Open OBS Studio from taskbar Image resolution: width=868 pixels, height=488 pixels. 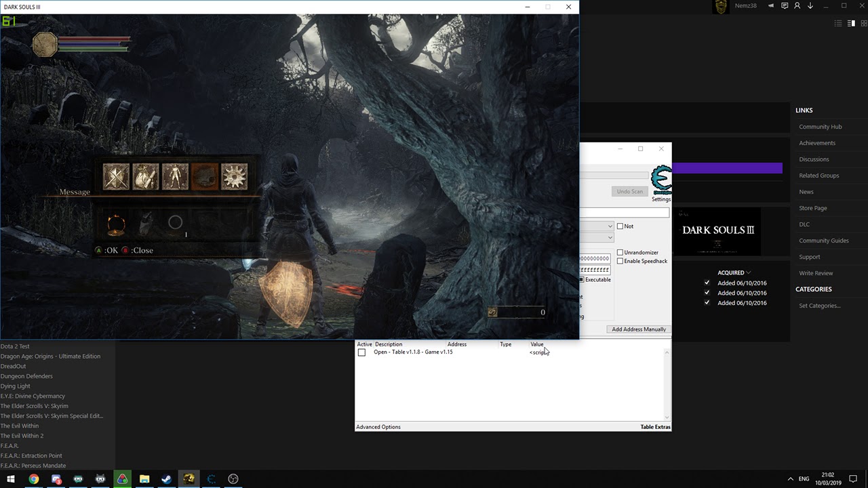click(x=233, y=479)
